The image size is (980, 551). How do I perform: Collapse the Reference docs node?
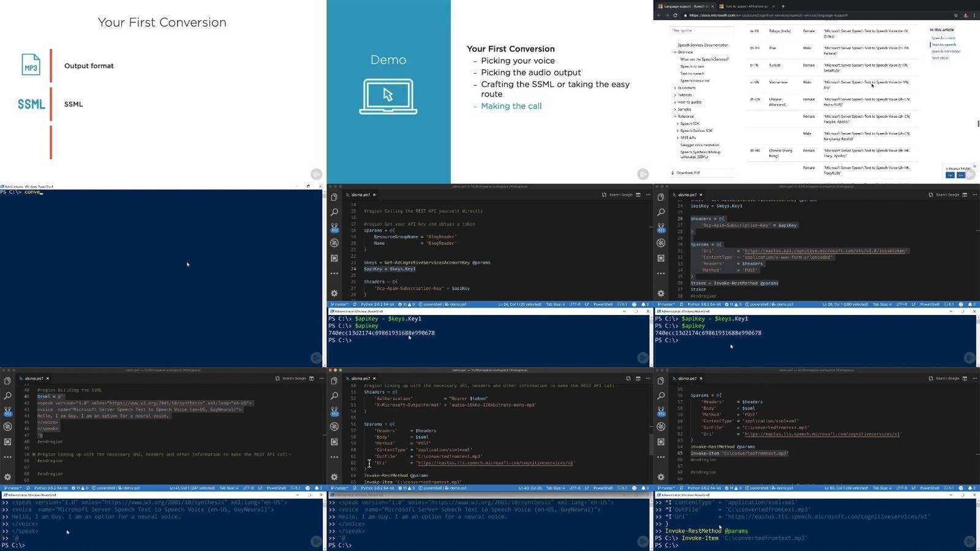pos(676,116)
